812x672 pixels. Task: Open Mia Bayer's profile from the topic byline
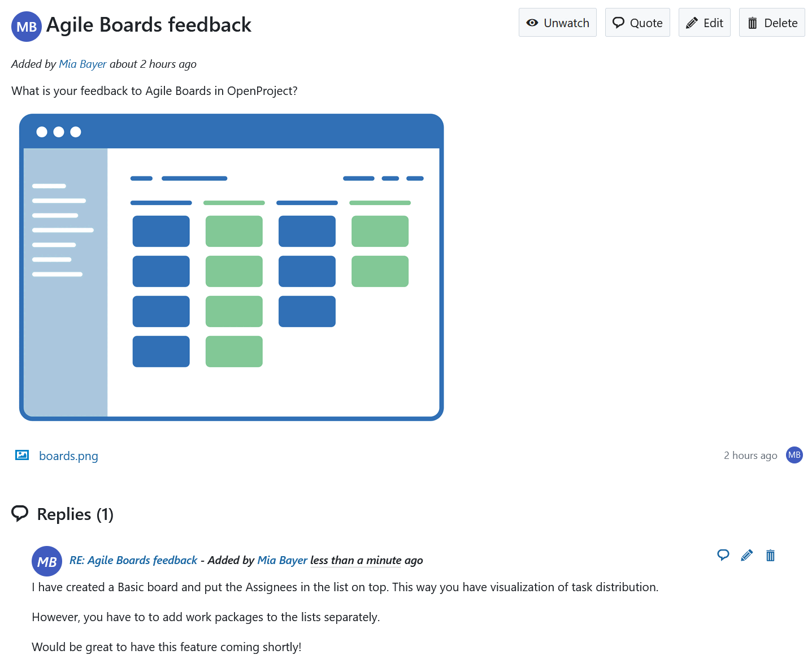click(x=82, y=64)
